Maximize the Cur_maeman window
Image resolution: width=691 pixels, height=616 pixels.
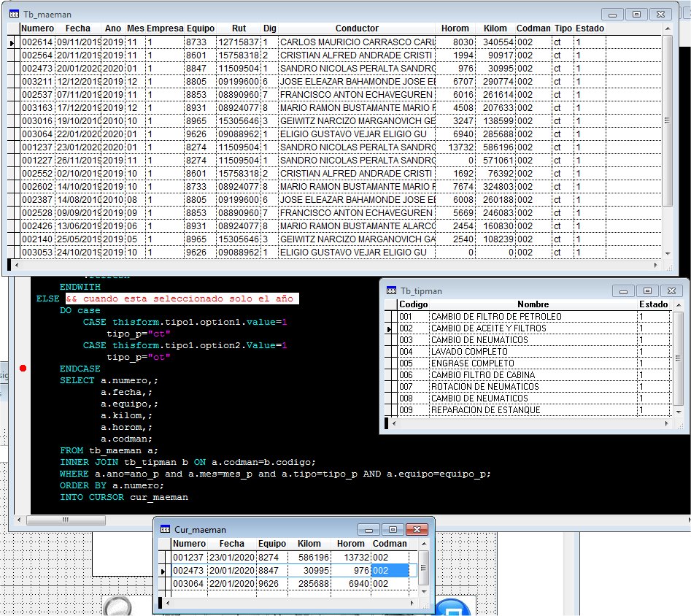[393, 529]
